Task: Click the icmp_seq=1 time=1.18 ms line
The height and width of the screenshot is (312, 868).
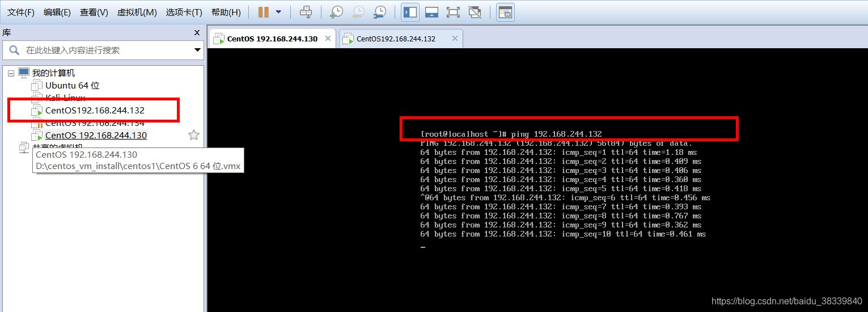Action: click(558, 153)
